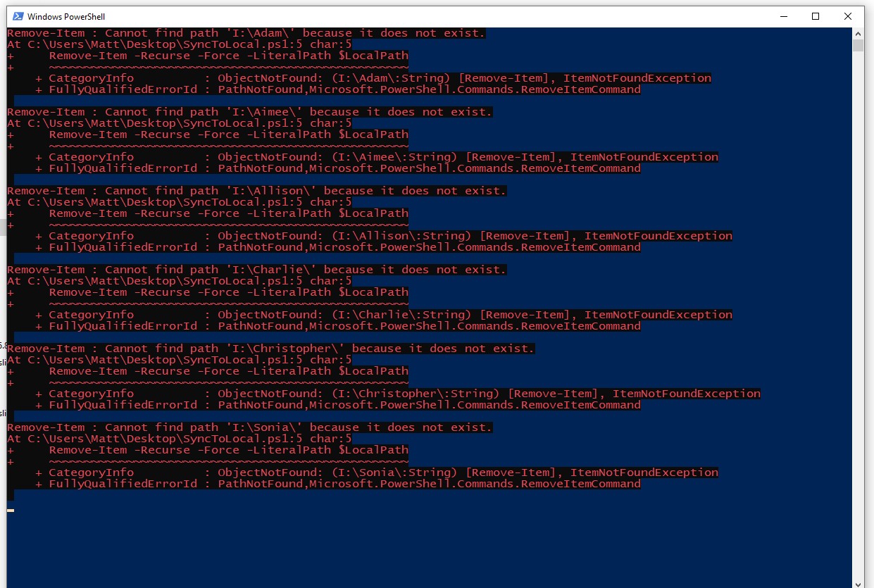Click the scrollbar up arrow
874x588 pixels.
point(858,33)
